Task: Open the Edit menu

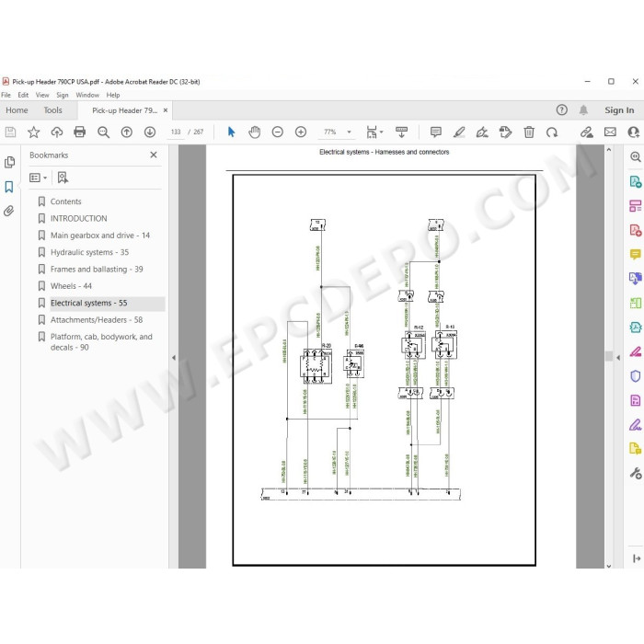Action: click(23, 95)
